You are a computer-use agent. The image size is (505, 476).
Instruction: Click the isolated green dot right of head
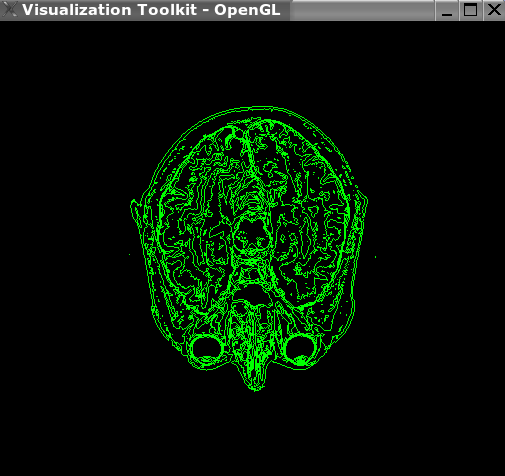[376, 257]
